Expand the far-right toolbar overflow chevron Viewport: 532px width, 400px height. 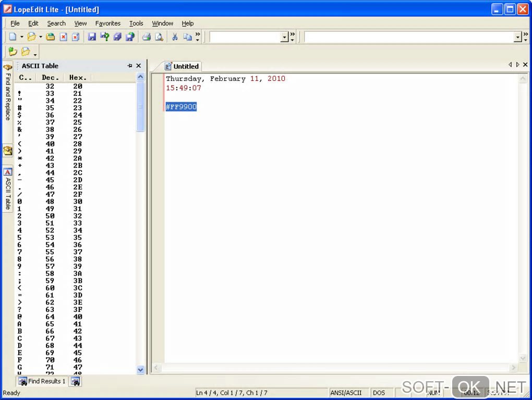526,37
